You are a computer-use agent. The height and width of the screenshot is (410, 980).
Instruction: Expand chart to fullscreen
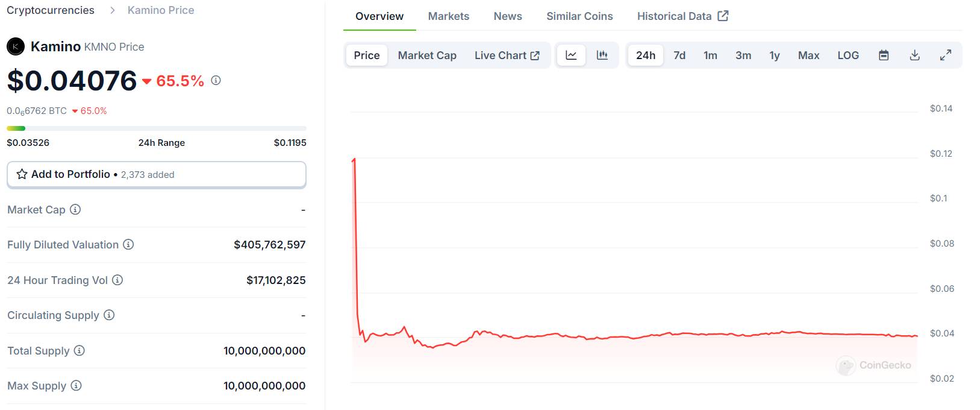[946, 55]
